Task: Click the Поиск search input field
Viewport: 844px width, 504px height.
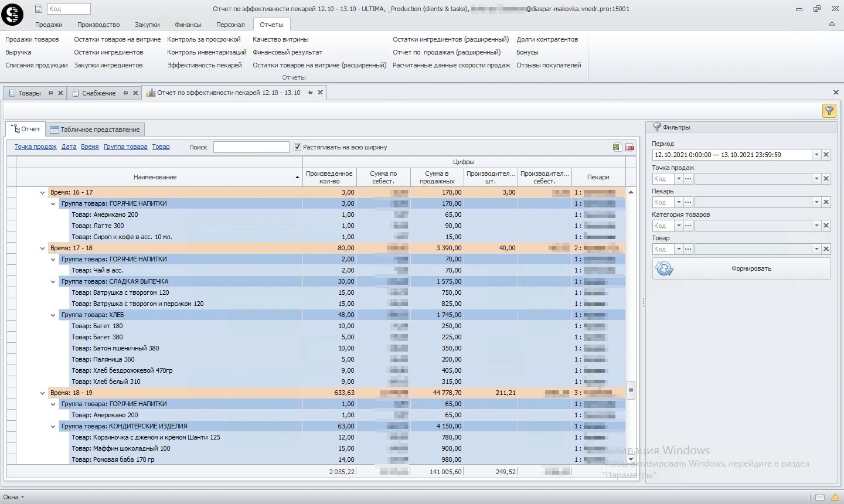Action: pos(251,147)
